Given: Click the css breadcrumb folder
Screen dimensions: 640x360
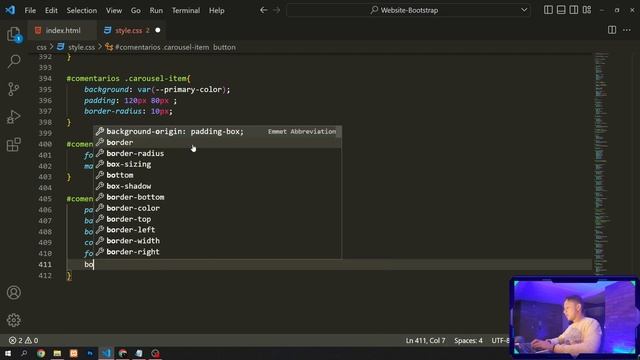Looking at the screenshot, I should 42,47.
